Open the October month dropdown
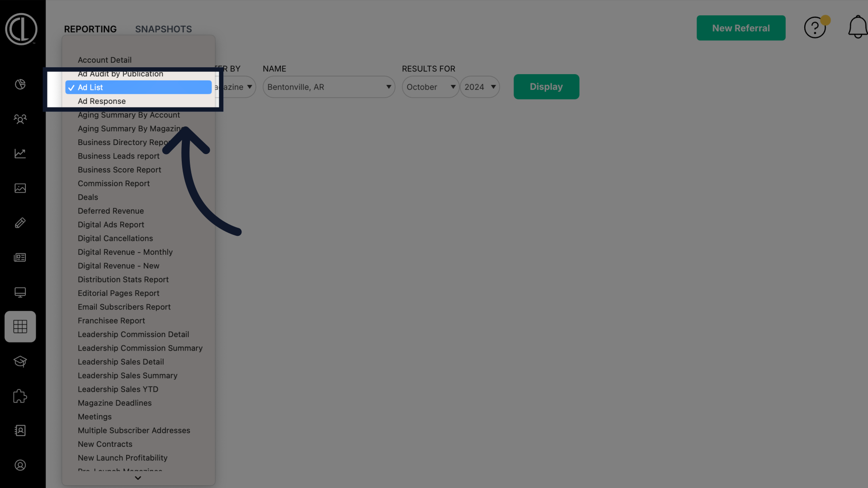 pyautogui.click(x=430, y=87)
